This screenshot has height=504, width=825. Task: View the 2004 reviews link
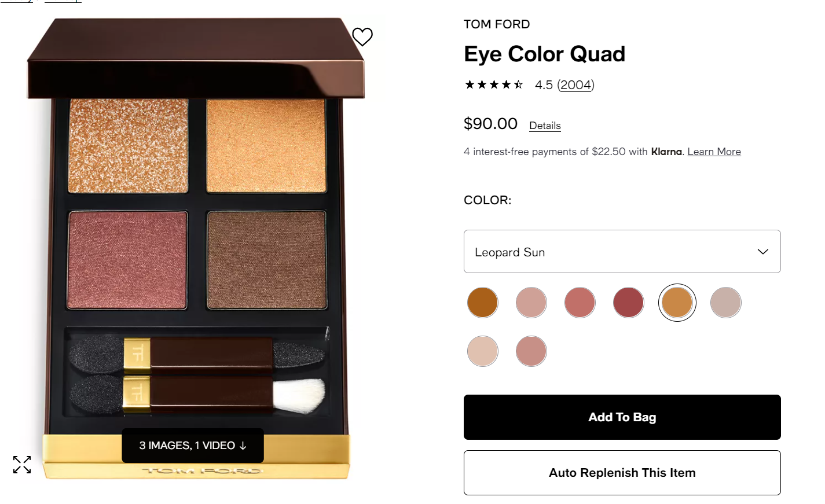click(x=575, y=85)
